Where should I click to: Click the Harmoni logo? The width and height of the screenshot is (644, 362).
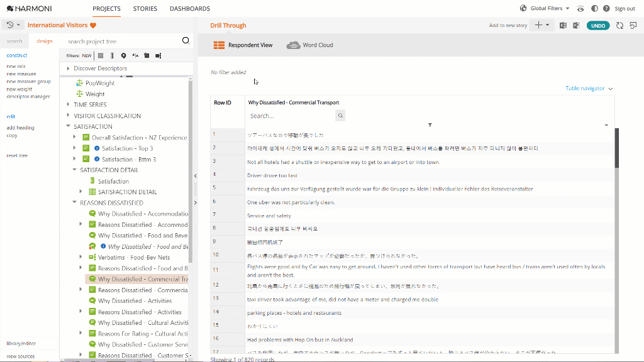pos(29,8)
